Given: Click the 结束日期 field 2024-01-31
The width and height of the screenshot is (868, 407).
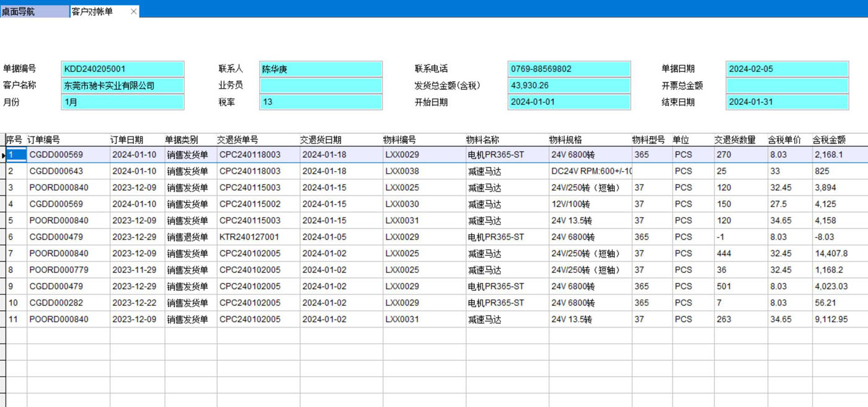Looking at the screenshot, I should tap(787, 102).
